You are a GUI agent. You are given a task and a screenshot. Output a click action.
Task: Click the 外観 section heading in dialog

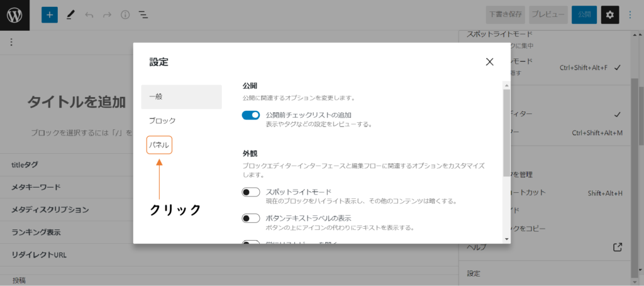click(249, 154)
